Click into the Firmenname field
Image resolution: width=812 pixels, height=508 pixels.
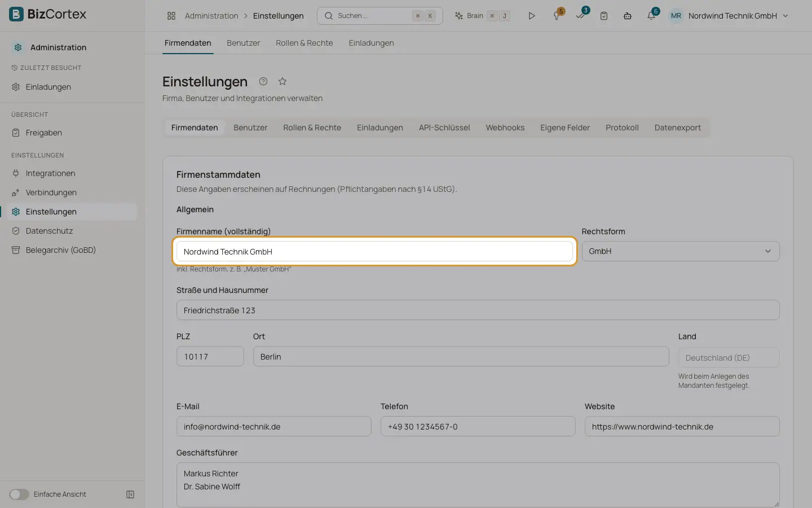point(374,251)
